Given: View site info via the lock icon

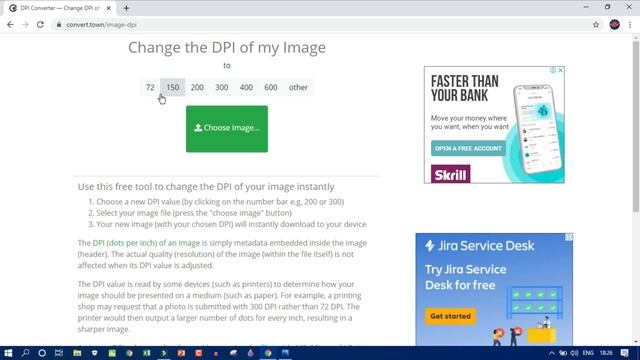Looking at the screenshot, I should 59,24.
